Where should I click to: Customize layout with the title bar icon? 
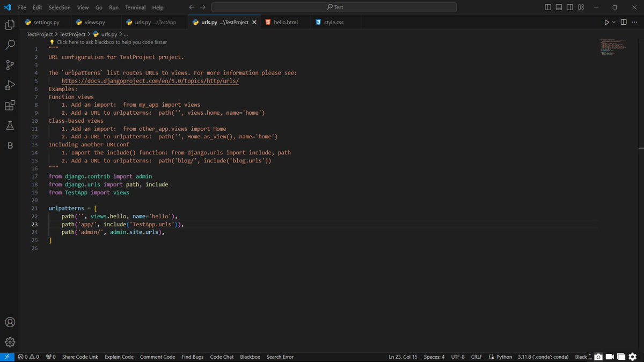coord(581,8)
